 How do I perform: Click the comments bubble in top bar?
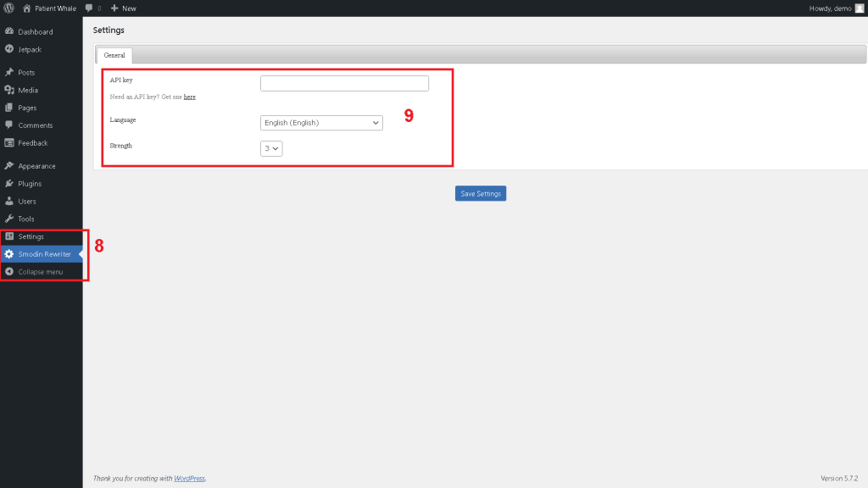tap(88, 8)
